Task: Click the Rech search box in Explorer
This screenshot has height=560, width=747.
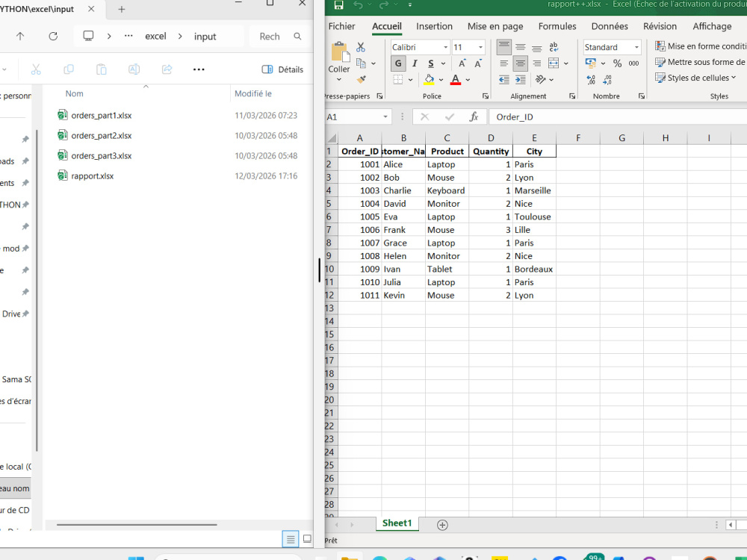Action: 279,36
